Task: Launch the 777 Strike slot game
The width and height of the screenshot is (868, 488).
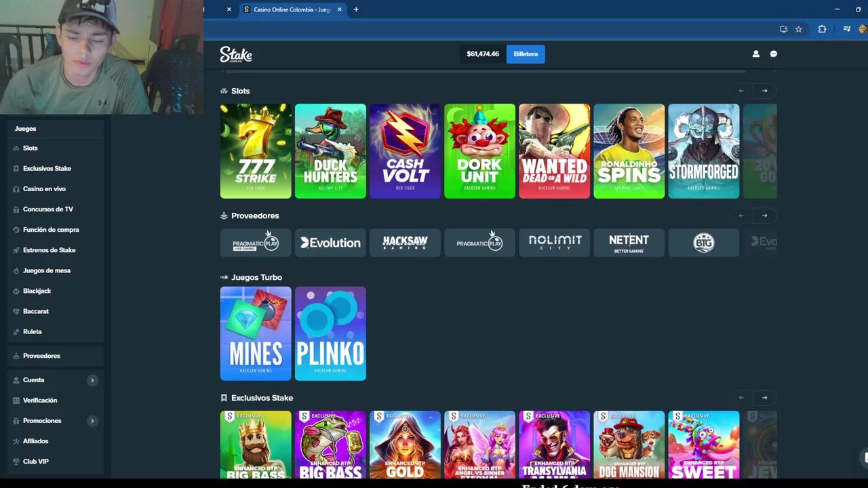Action: (256, 151)
